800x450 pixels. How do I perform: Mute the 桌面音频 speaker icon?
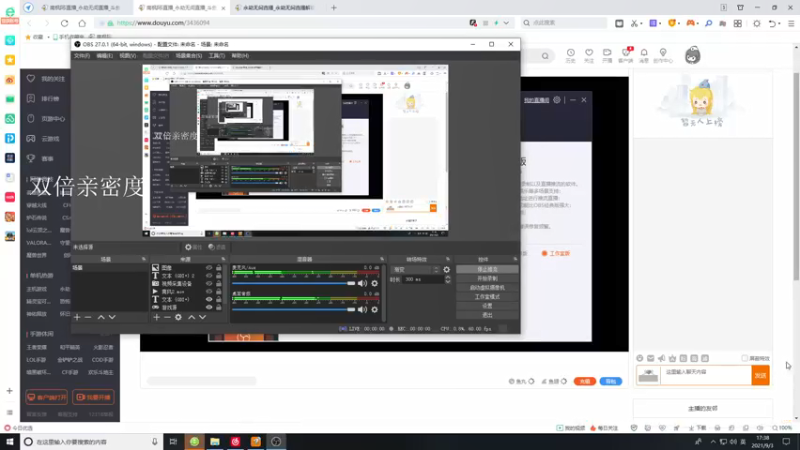tap(362, 310)
